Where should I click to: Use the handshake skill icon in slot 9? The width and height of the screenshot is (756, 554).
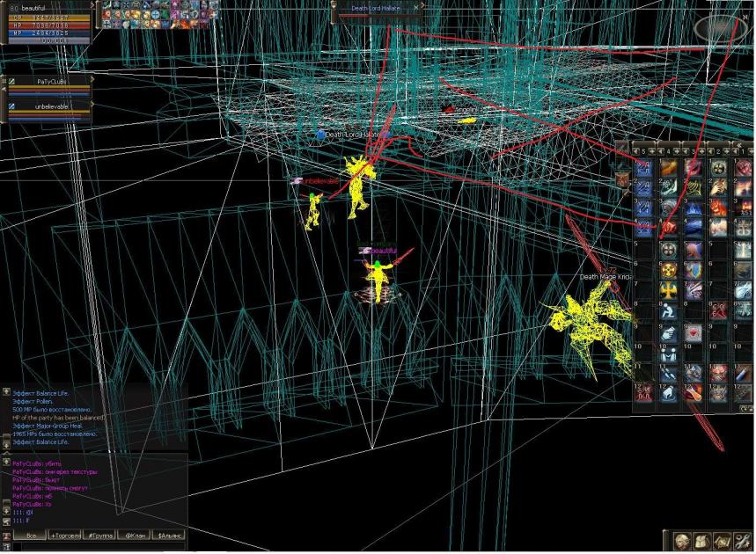(x=670, y=332)
